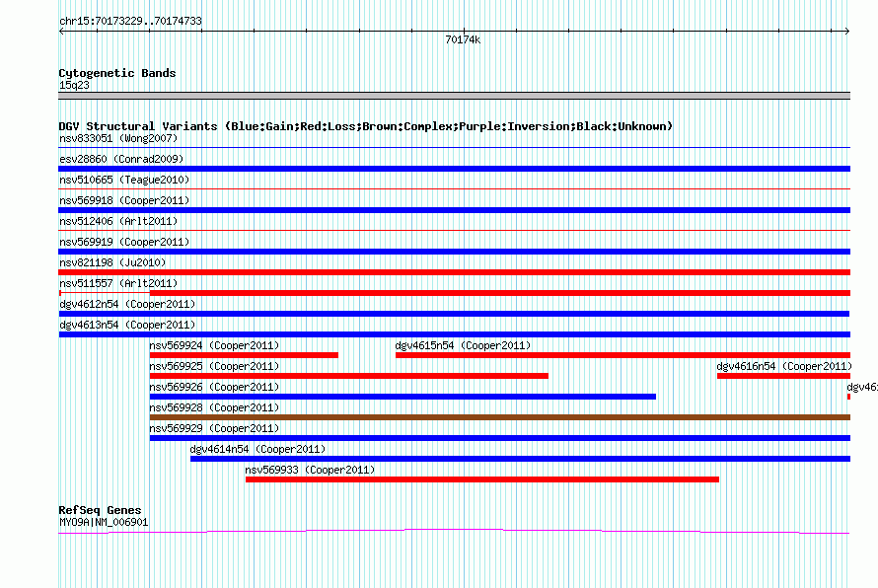Click the thin red line under nsv512406
878x588 pixels.
tap(454, 231)
